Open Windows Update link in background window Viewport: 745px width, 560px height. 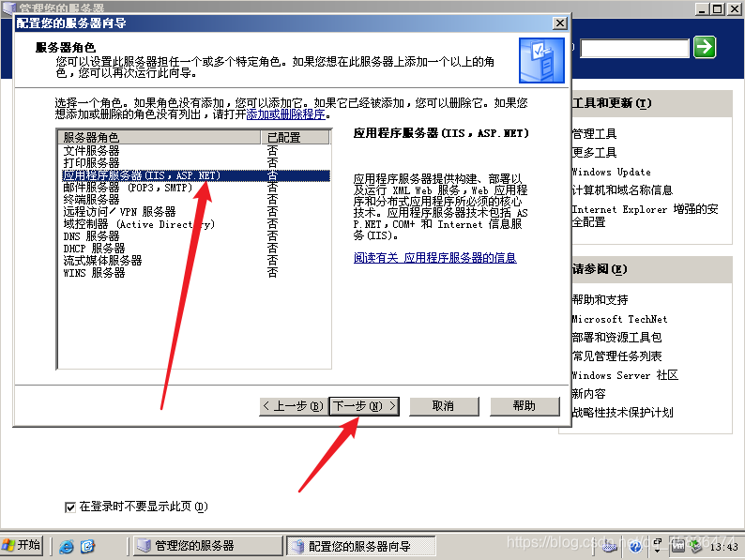pos(612,172)
